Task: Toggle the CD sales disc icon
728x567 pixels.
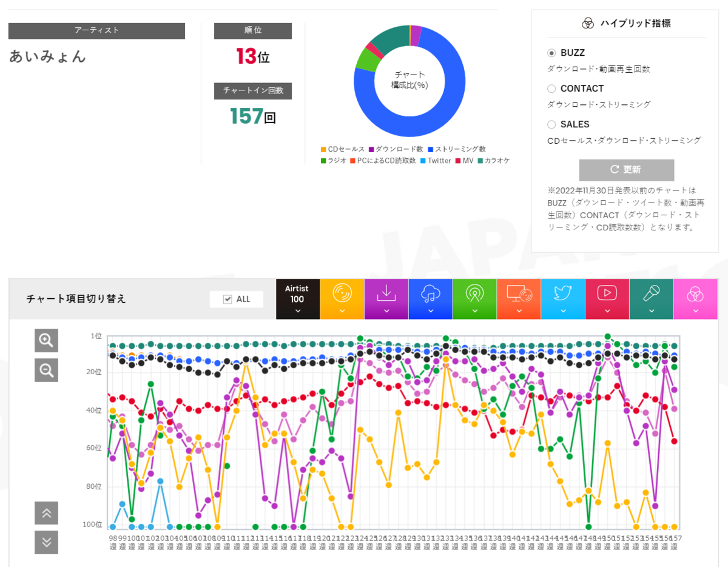Action: pos(342,293)
